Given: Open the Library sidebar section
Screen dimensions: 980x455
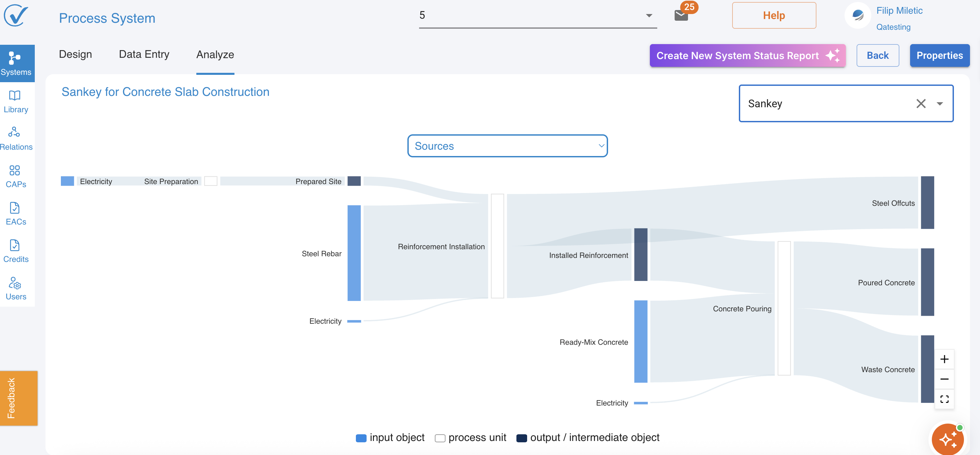Looking at the screenshot, I should tap(16, 102).
